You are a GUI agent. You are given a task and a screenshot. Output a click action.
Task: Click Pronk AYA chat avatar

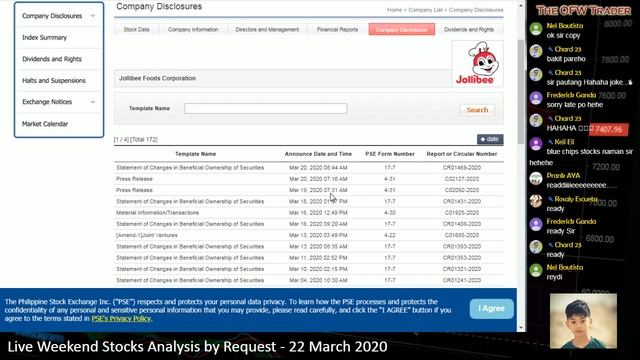(536, 178)
